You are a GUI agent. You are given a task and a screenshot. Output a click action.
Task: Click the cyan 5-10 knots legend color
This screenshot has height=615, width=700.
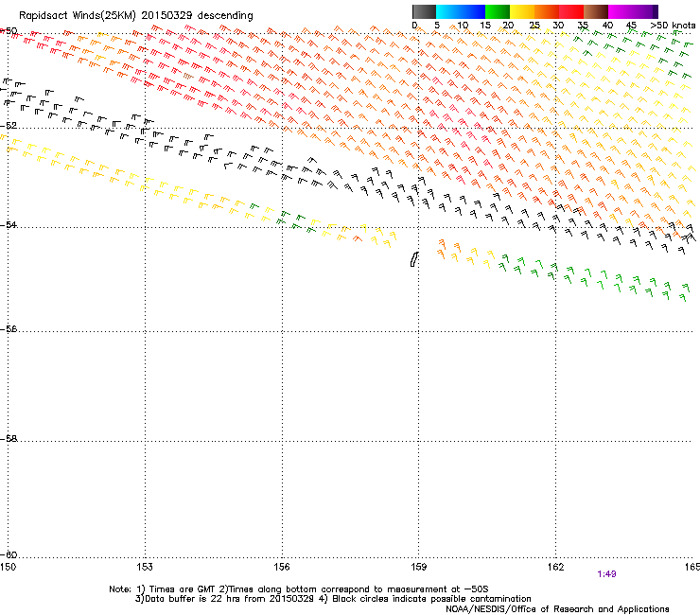tap(448, 11)
